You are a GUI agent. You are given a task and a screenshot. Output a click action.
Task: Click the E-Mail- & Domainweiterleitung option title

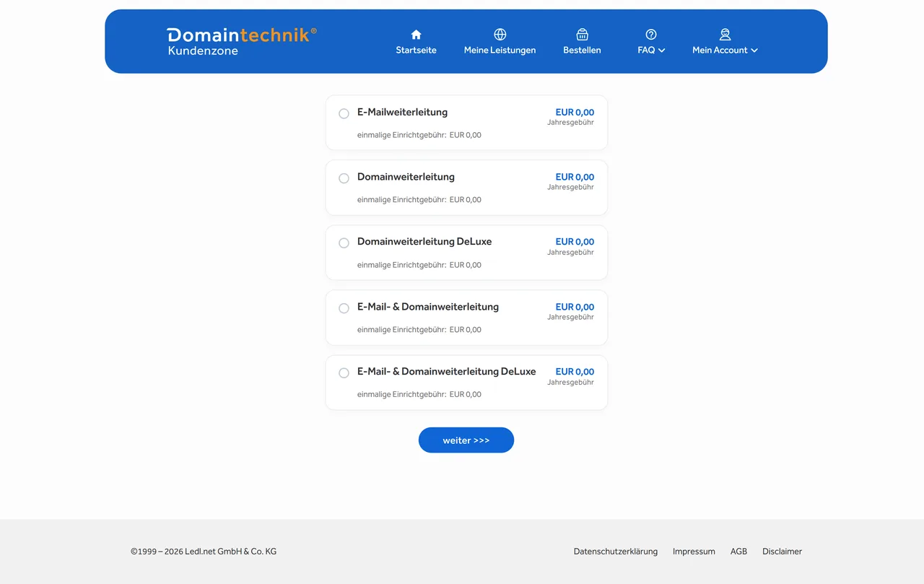point(428,307)
